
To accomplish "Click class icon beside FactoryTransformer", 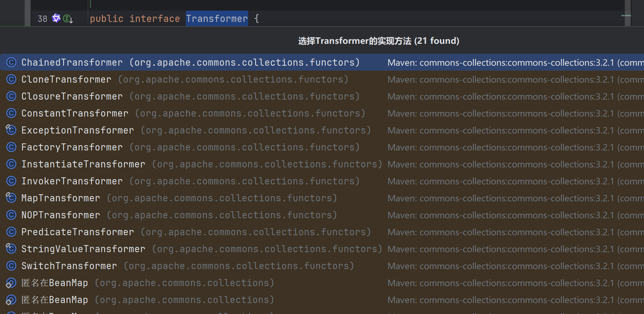I will 11,147.
